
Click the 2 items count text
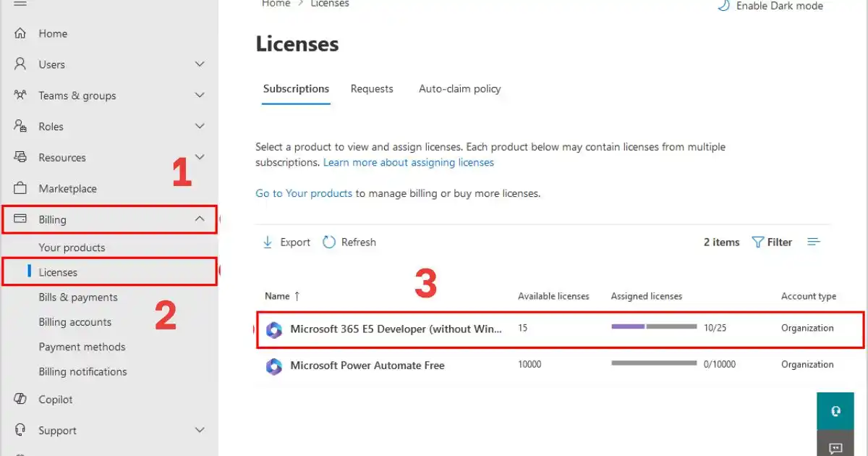pyautogui.click(x=721, y=242)
